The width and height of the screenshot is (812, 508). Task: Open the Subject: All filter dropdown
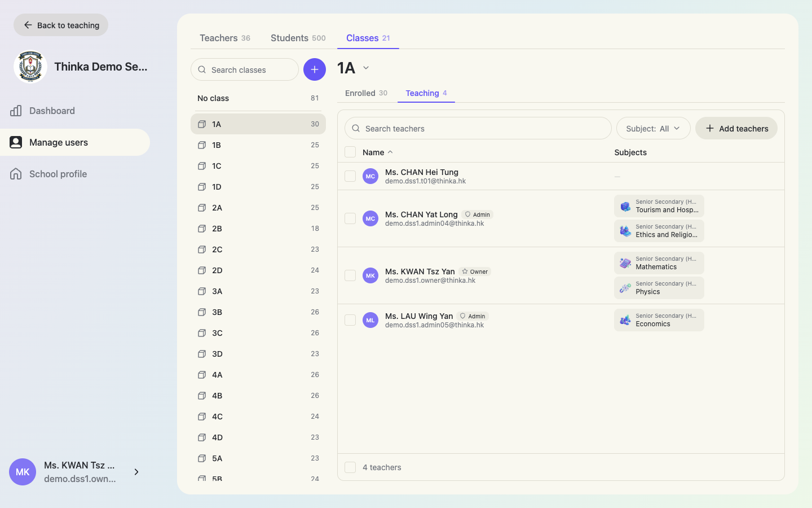(x=654, y=128)
